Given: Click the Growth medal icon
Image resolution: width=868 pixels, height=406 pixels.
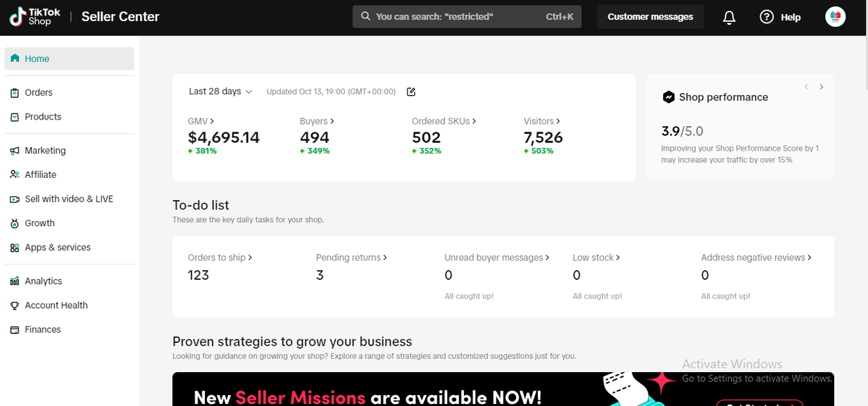Looking at the screenshot, I should coord(14,223).
